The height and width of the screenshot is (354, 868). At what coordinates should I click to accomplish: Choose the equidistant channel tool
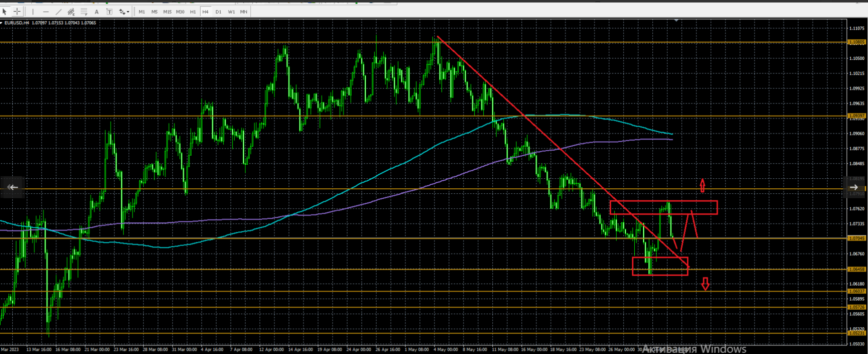pos(71,12)
